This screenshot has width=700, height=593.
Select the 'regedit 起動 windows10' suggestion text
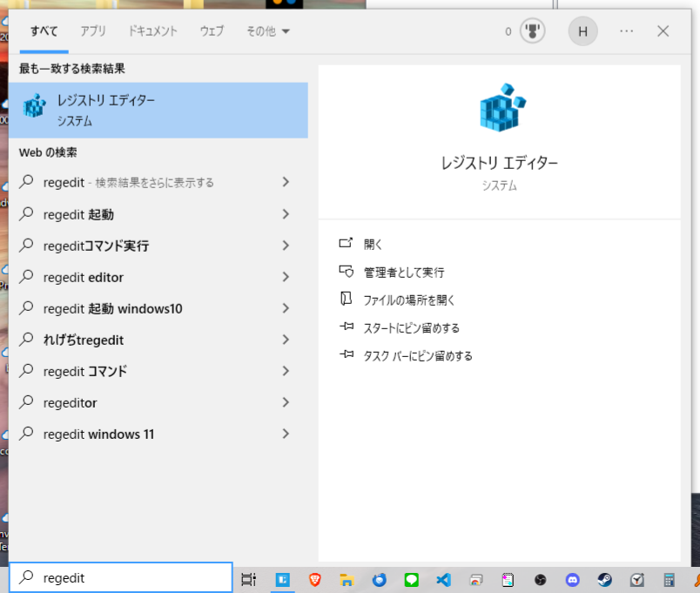[x=113, y=309]
